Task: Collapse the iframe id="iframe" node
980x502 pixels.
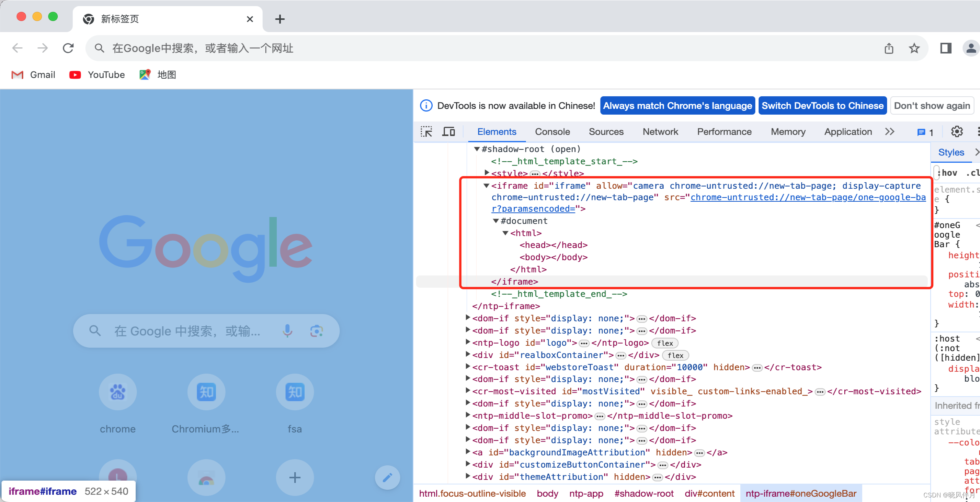Action: [487, 186]
